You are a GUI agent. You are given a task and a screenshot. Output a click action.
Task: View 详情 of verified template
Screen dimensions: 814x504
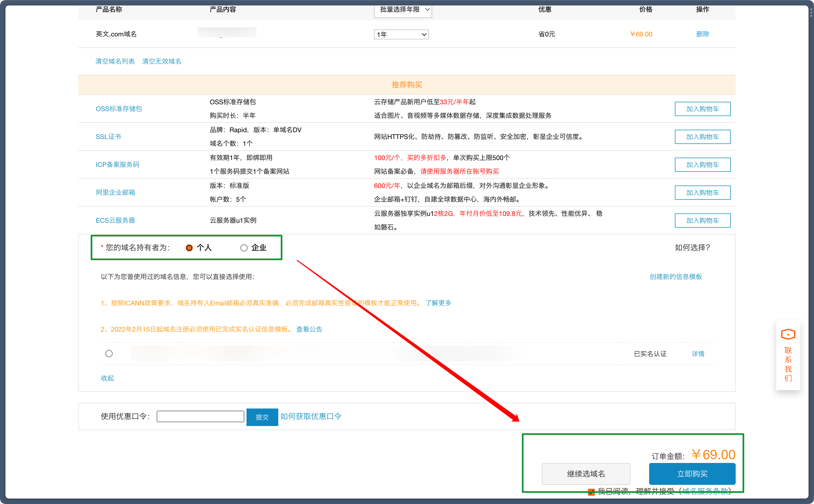698,354
